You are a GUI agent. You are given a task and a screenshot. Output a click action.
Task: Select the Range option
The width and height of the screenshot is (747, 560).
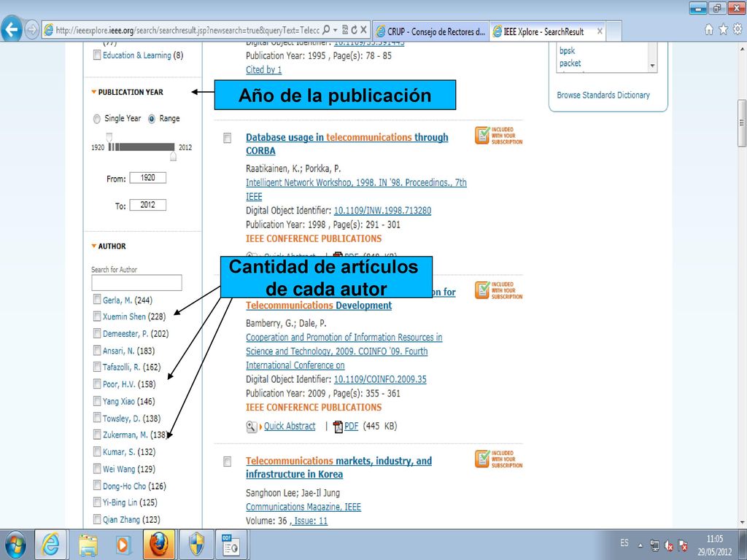[x=152, y=119]
